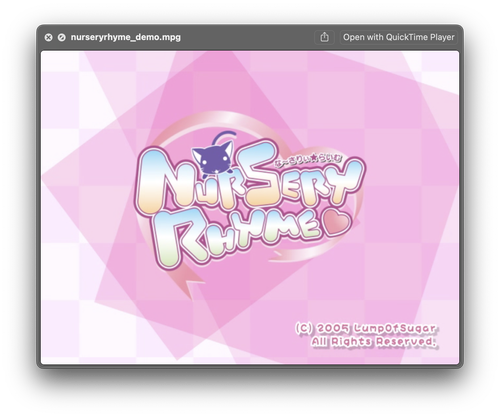Viewport: 500px width, 417px height.
Task: Click the nurseryrhyme_demo.mpg file title
Action: click(x=126, y=37)
